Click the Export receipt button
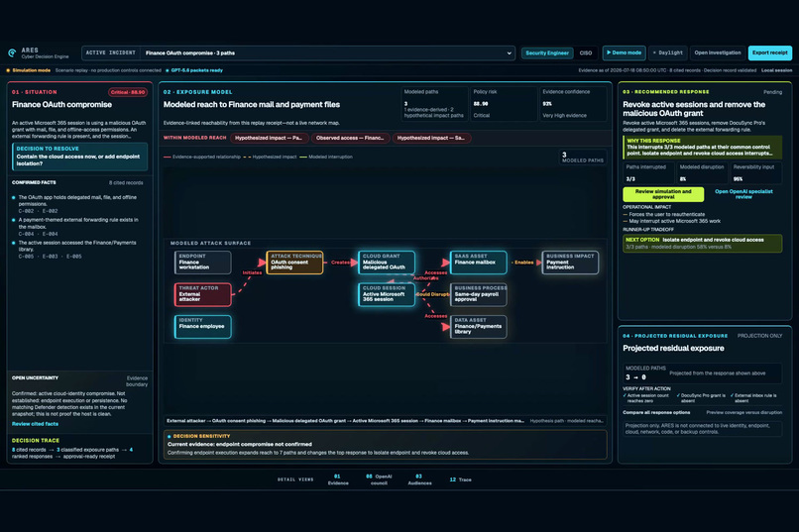This screenshot has width=799, height=532. pos(770,53)
